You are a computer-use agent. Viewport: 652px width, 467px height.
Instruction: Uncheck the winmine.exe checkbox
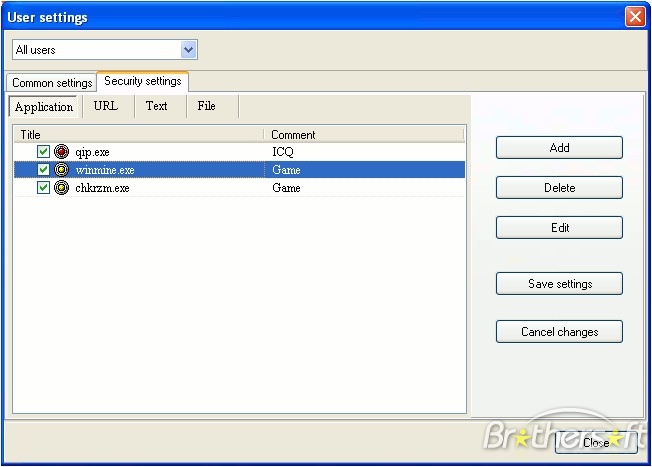[x=43, y=170]
